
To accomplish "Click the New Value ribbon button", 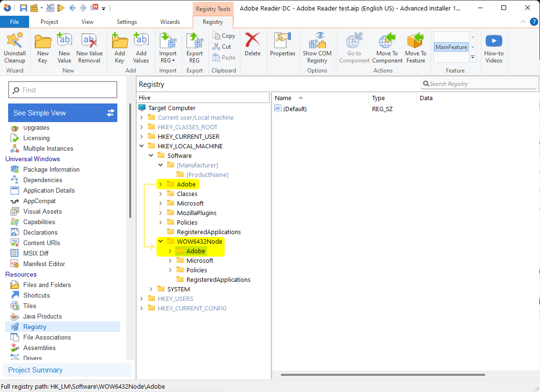I will pyautogui.click(x=64, y=48).
